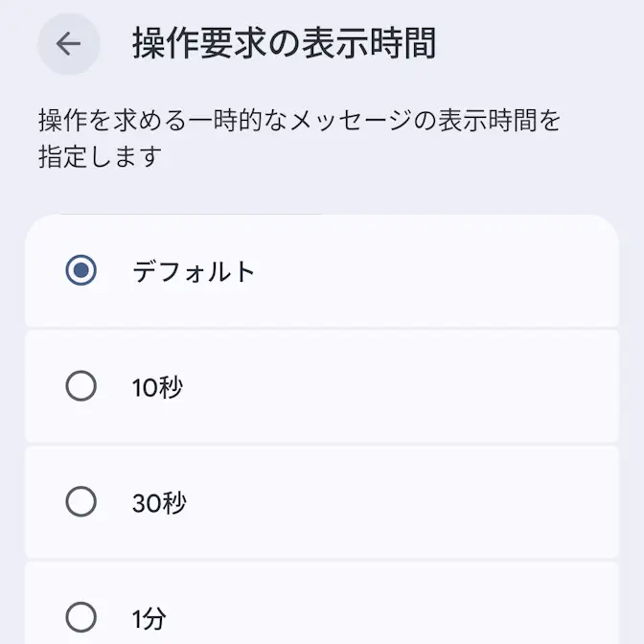644x644 pixels.
Task: Go back using the arrow icon
Action: pyautogui.click(x=68, y=44)
